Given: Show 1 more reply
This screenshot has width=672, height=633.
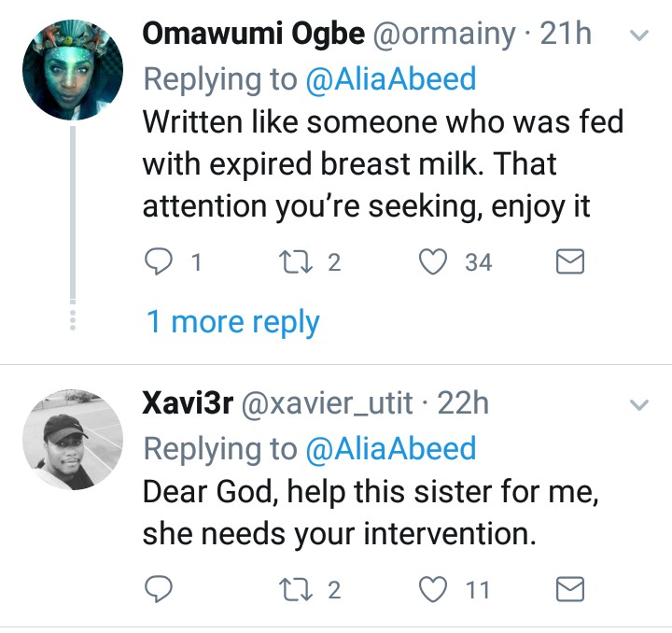Looking at the screenshot, I should (232, 322).
